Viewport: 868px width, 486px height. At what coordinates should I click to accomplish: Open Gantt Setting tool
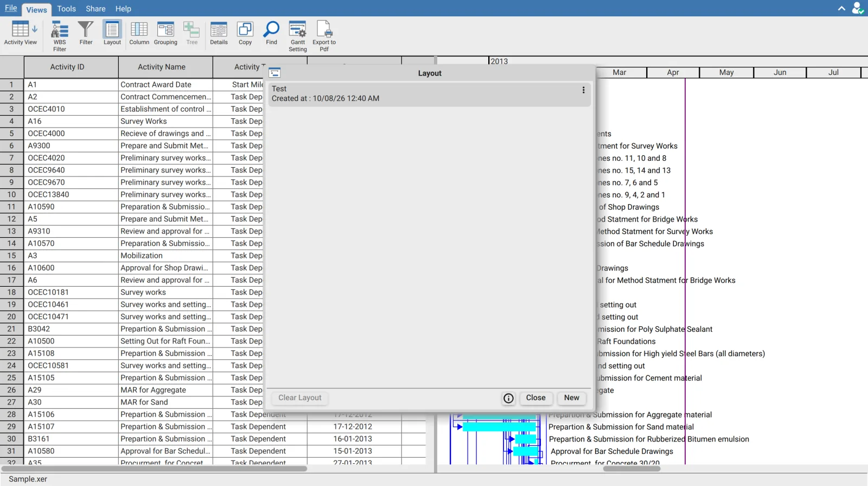point(298,36)
